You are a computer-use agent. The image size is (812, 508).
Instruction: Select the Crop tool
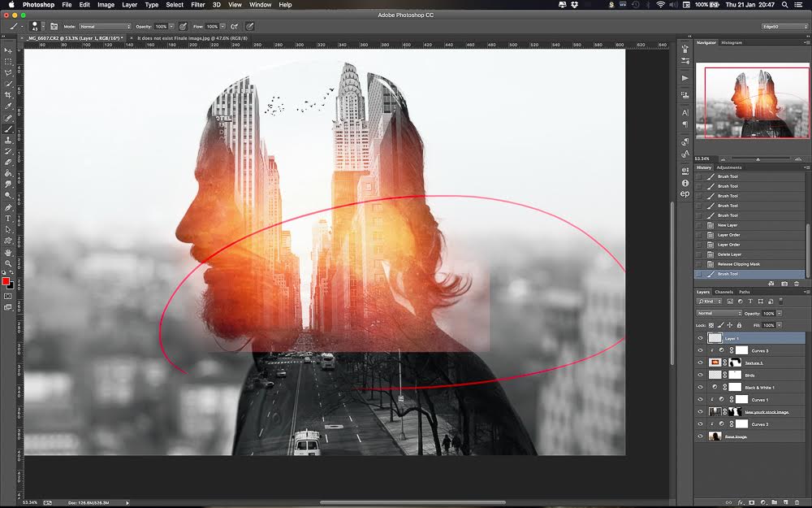[7, 94]
